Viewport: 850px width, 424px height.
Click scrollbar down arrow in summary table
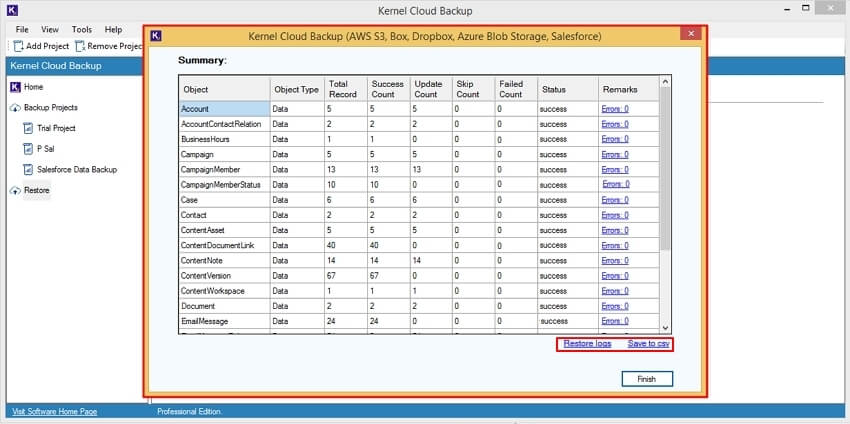point(666,328)
